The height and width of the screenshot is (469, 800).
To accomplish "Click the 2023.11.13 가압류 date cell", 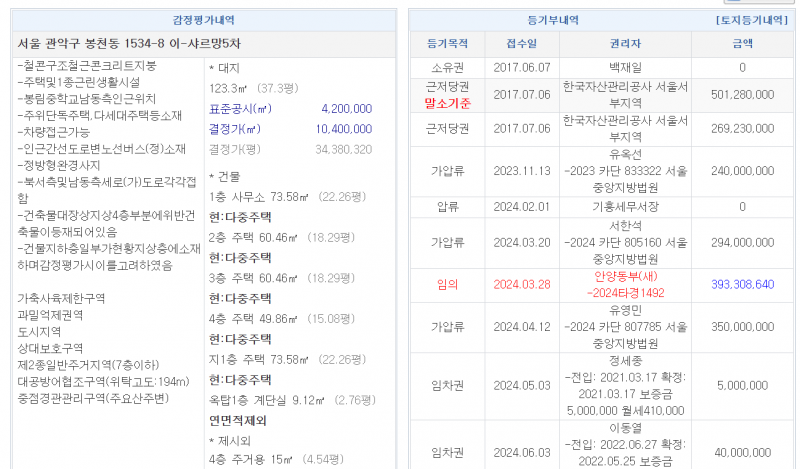I will point(522,171).
